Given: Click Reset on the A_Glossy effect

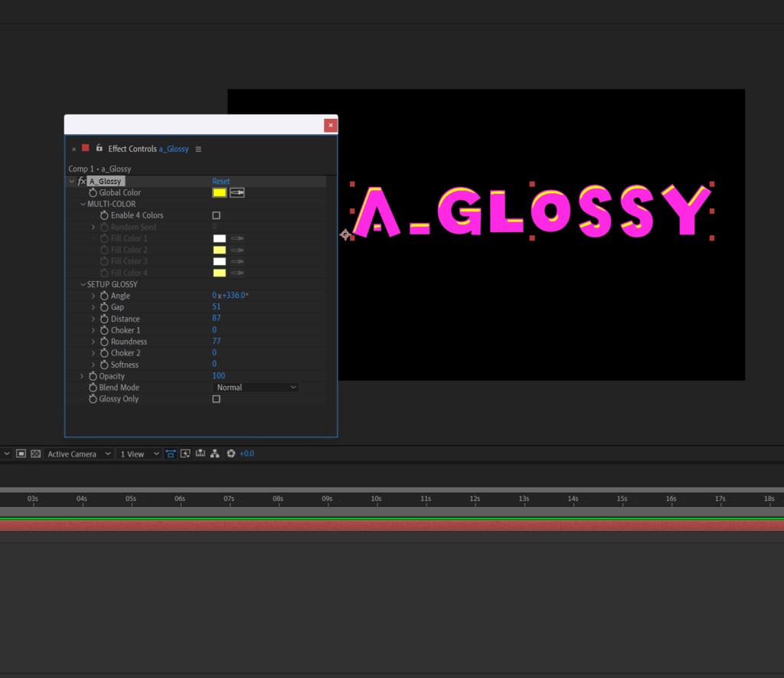Looking at the screenshot, I should click(x=221, y=181).
